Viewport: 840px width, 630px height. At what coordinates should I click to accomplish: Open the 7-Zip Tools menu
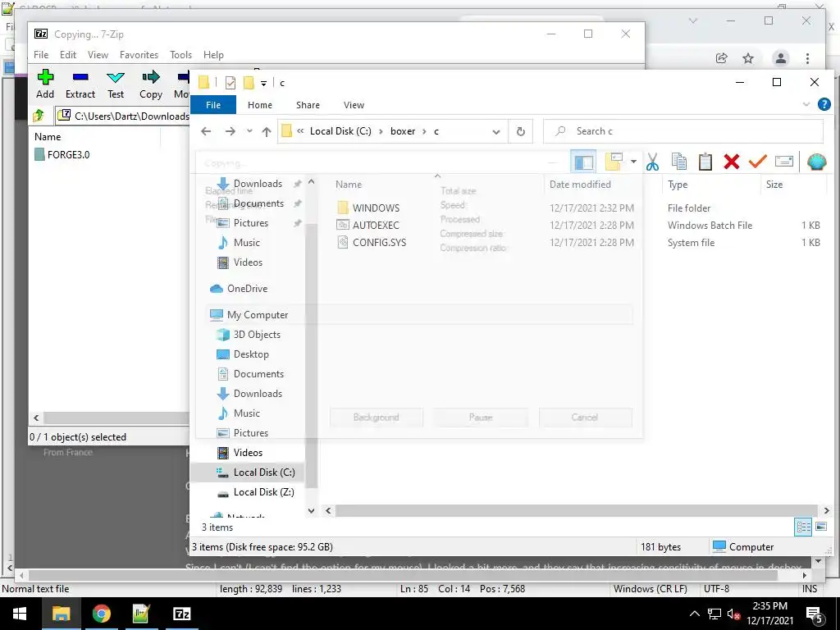click(x=180, y=55)
